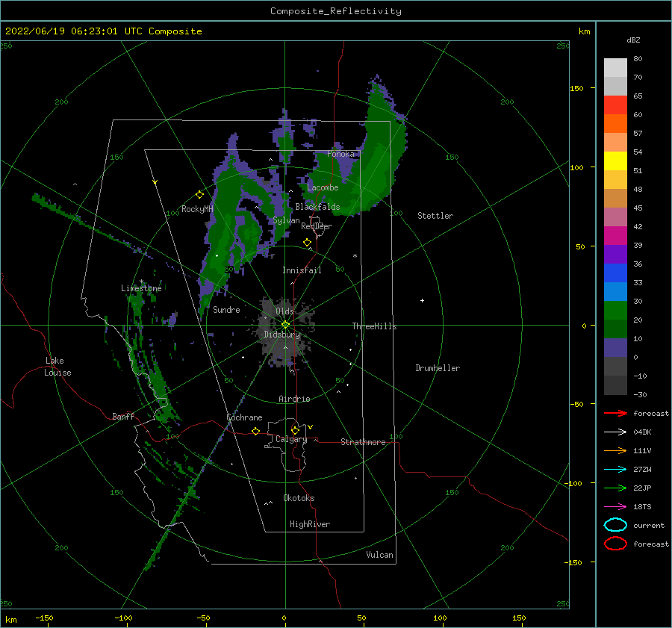Click the Lacombe label
The height and width of the screenshot is (628, 672).
[x=323, y=187]
